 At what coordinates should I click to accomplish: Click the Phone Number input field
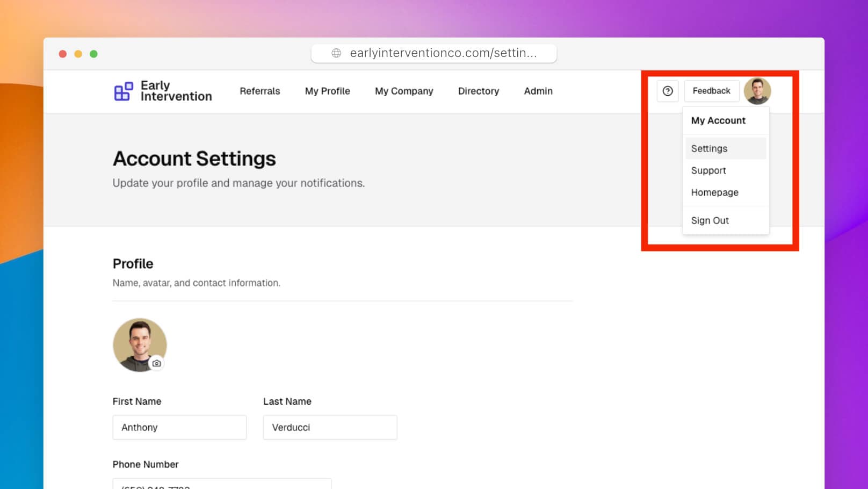(x=222, y=484)
